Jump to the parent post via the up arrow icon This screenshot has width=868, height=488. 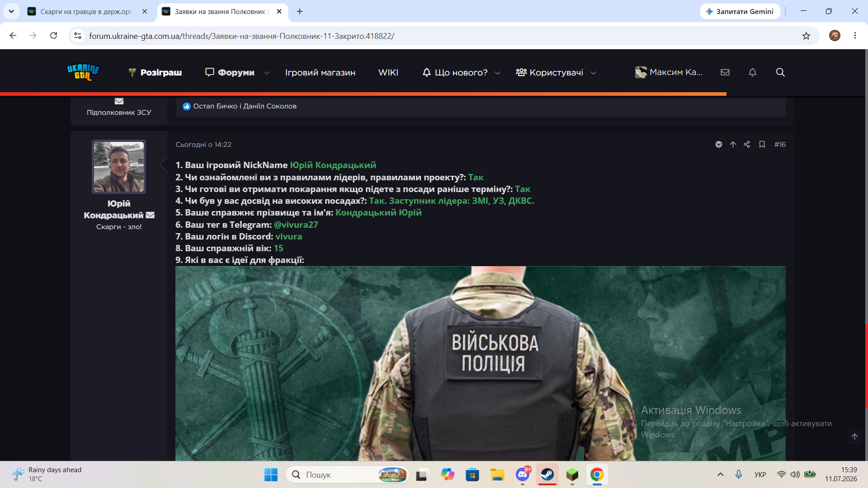pos(733,145)
